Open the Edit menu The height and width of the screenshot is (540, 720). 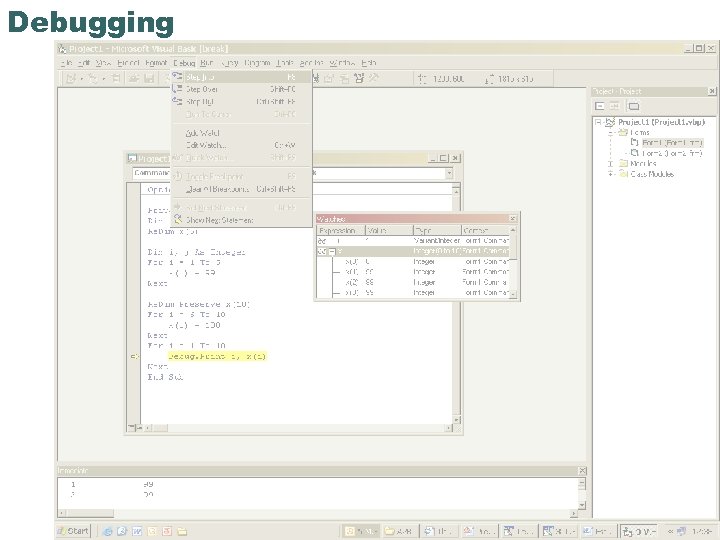coord(84,63)
